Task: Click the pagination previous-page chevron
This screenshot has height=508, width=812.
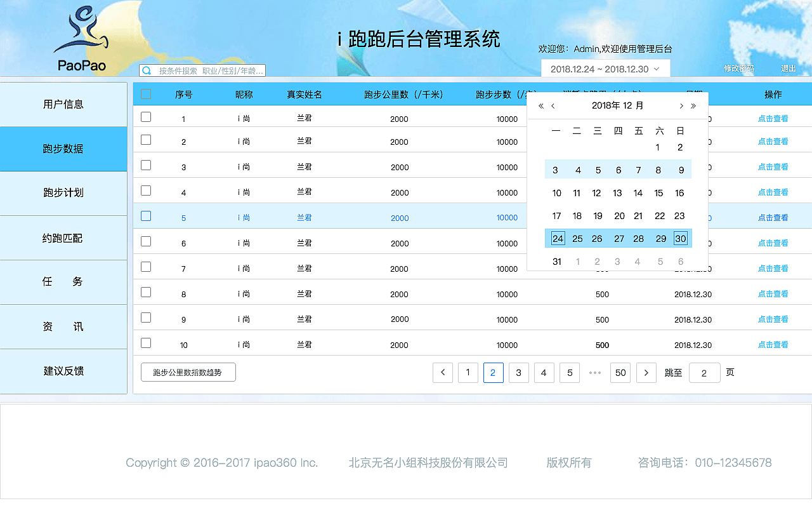Action: click(443, 373)
